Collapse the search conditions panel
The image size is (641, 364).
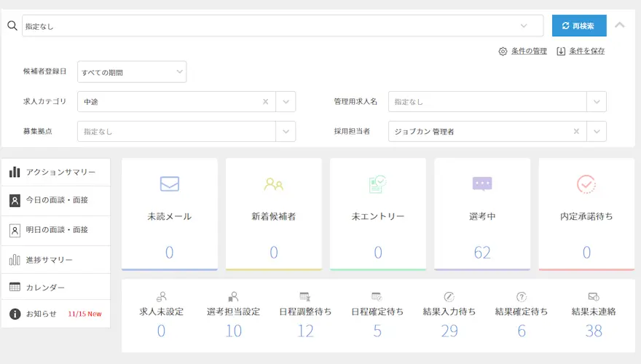(620, 25)
